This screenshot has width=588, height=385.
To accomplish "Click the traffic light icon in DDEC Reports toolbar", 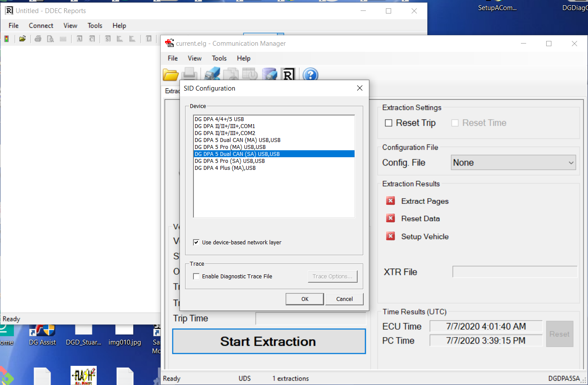I will point(7,39).
